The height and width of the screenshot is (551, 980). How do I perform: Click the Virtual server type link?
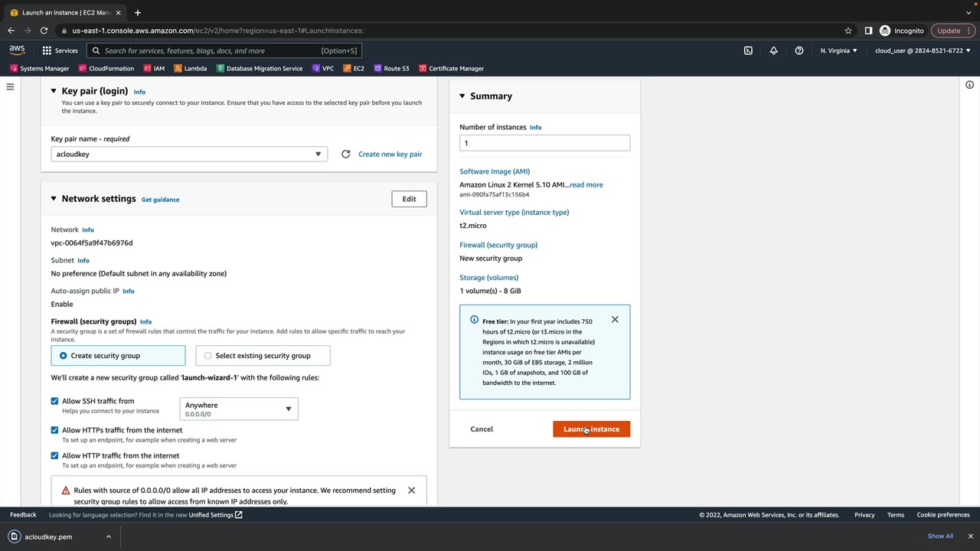tap(514, 212)
